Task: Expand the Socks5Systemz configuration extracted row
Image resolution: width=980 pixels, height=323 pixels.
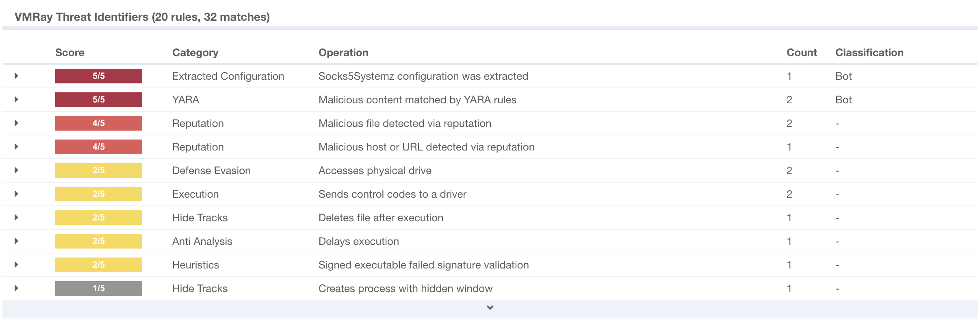Action: 16,76
